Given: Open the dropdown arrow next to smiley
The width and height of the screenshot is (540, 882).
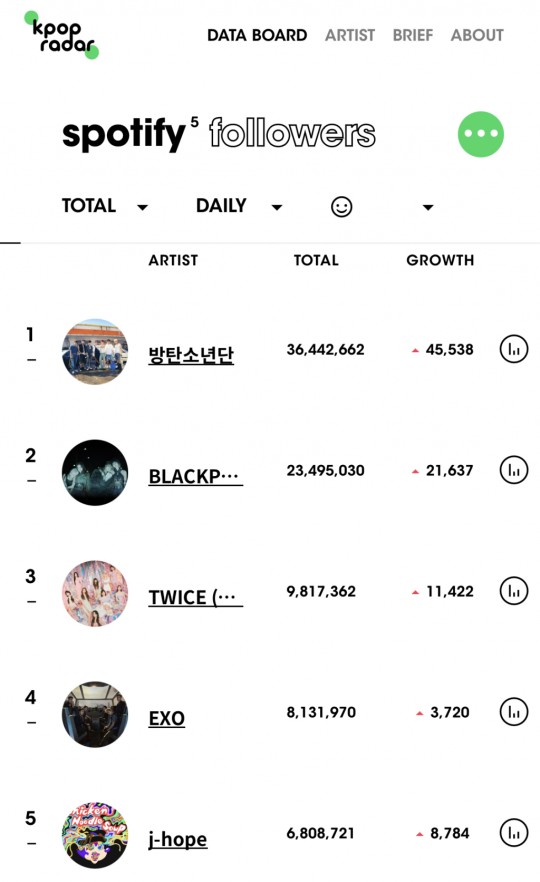Looking at the screenshot, I should 428,208.
